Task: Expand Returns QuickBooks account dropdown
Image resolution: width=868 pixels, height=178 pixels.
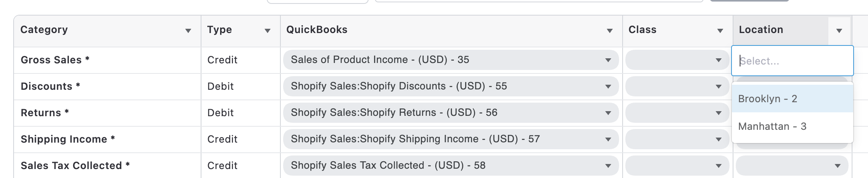Action: pyautogui.click(x=450, y=113)
